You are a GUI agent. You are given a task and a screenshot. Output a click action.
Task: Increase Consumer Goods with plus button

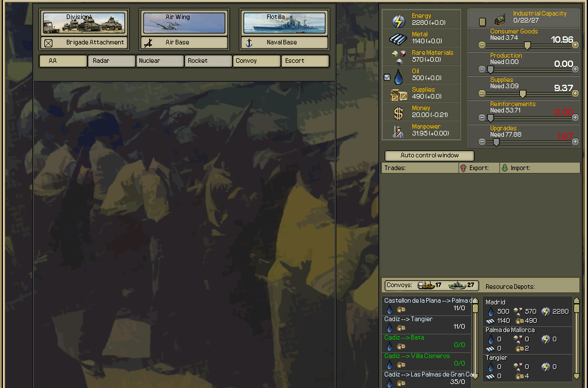coord(575,45)
